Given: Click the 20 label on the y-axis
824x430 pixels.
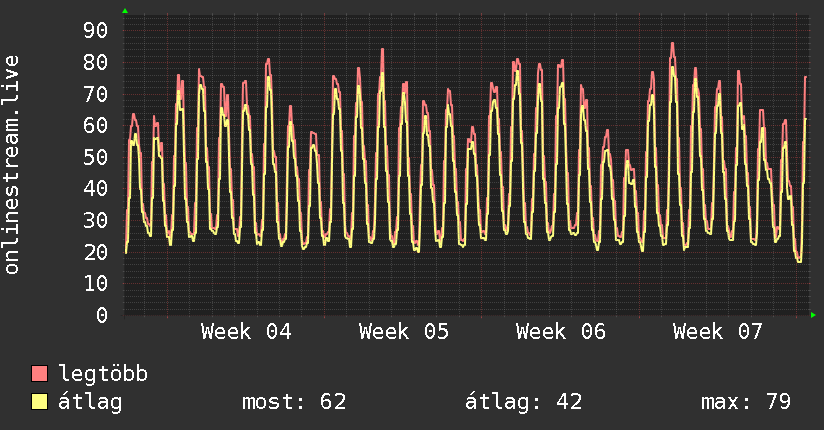Looking at the screenshot, I should [x=95, y=252].
